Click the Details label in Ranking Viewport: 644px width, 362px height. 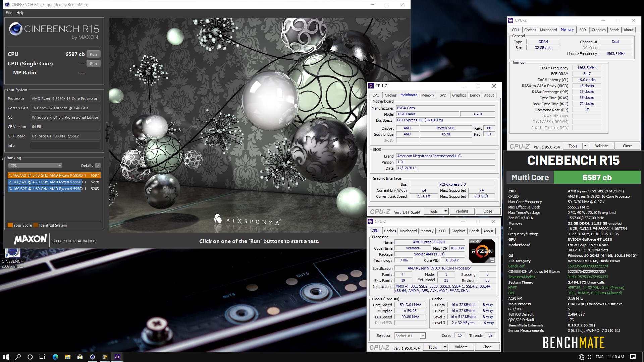[87, 166]
